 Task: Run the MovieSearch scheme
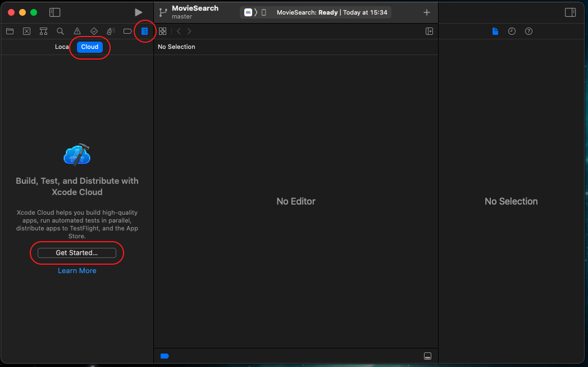(x=138, y=12)
